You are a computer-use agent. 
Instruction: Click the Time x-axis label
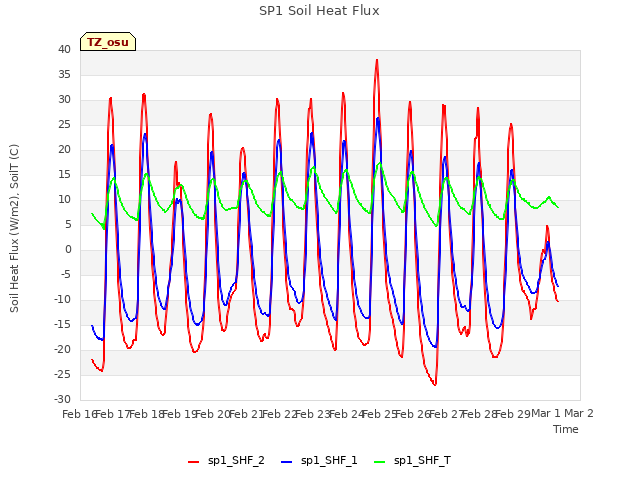566,429
